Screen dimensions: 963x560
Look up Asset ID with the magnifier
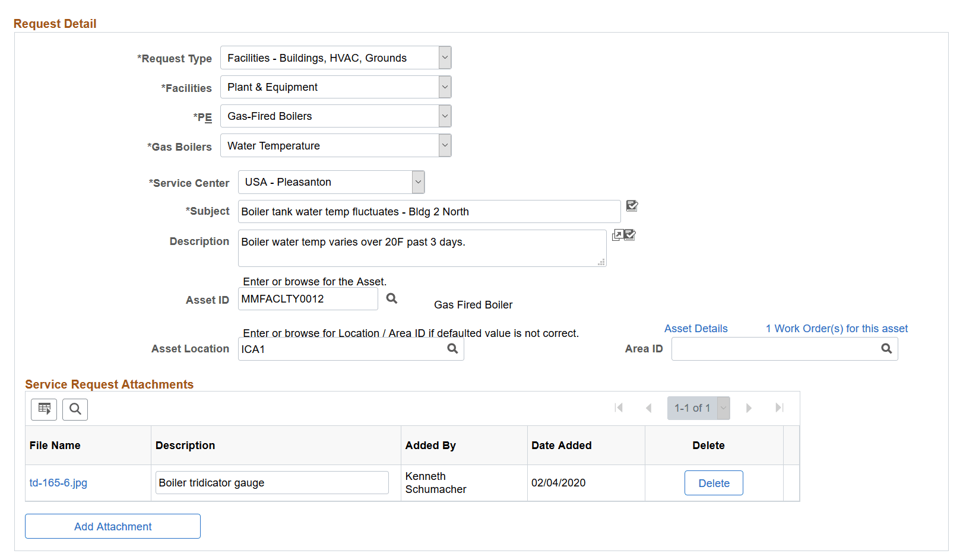click(x=391, y=298)
